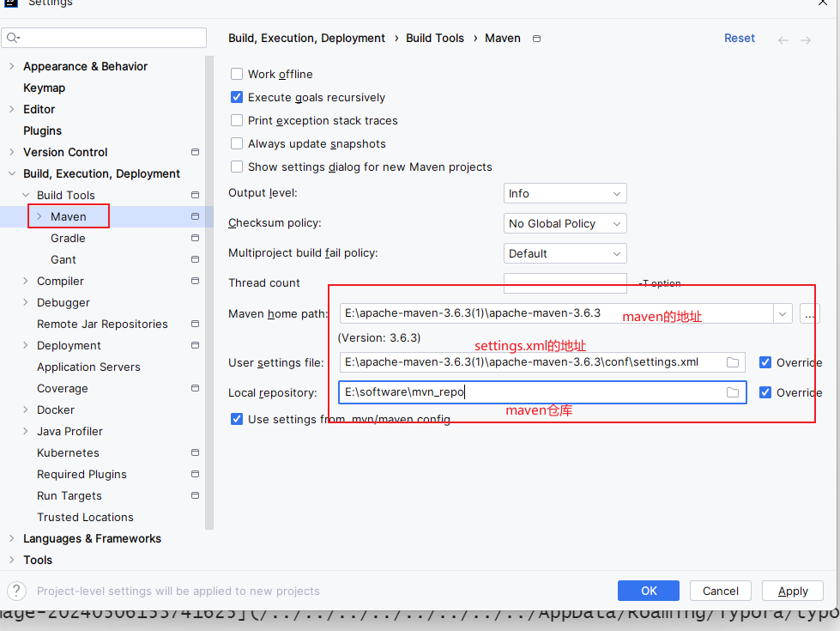Click project-level icon beside Run Targets
The image size is (840, 631).
(x=195, y=495)
